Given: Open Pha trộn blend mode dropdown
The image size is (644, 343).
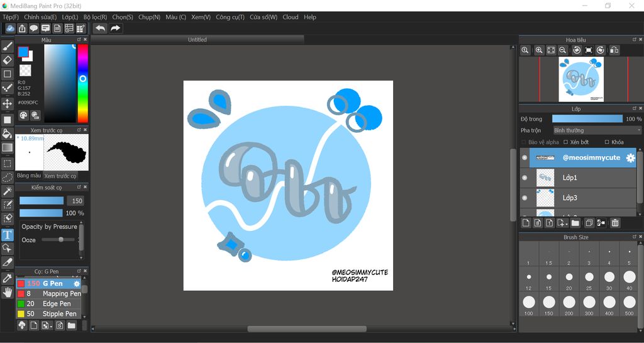Looking at the screenshot, I should [597, 130].
